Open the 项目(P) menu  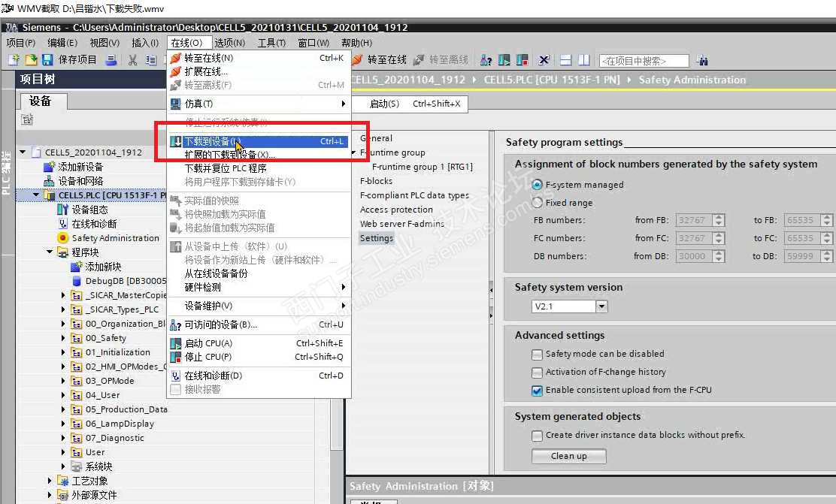[21, 43]
